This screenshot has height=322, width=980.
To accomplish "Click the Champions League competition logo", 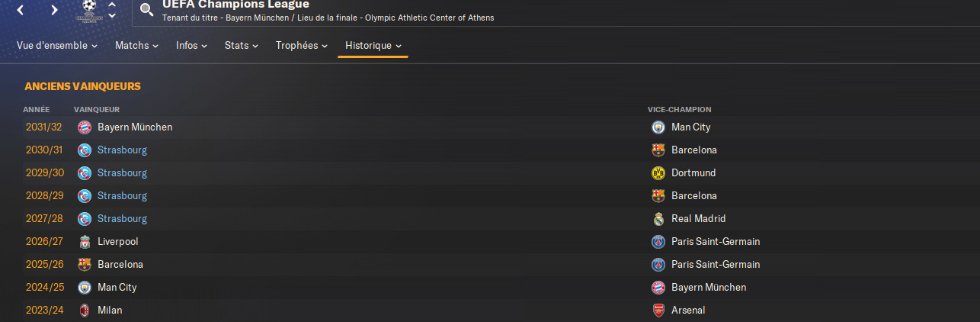I will tap(88, 10).
